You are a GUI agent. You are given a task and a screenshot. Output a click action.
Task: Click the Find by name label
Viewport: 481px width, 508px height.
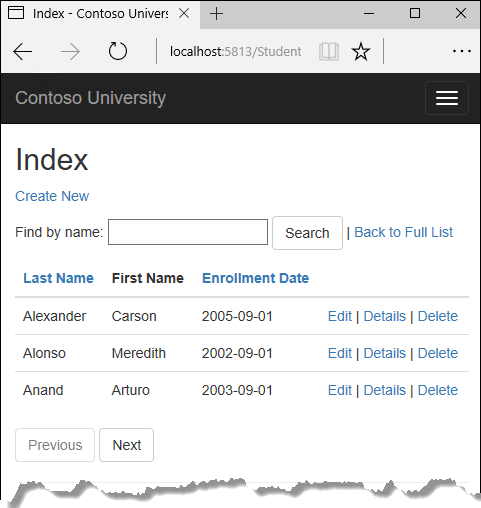pyautogui.click(x=59, y=232)
